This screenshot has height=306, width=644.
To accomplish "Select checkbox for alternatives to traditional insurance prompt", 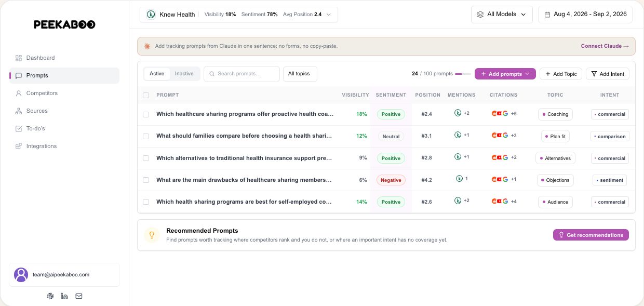I will point(146,158).
